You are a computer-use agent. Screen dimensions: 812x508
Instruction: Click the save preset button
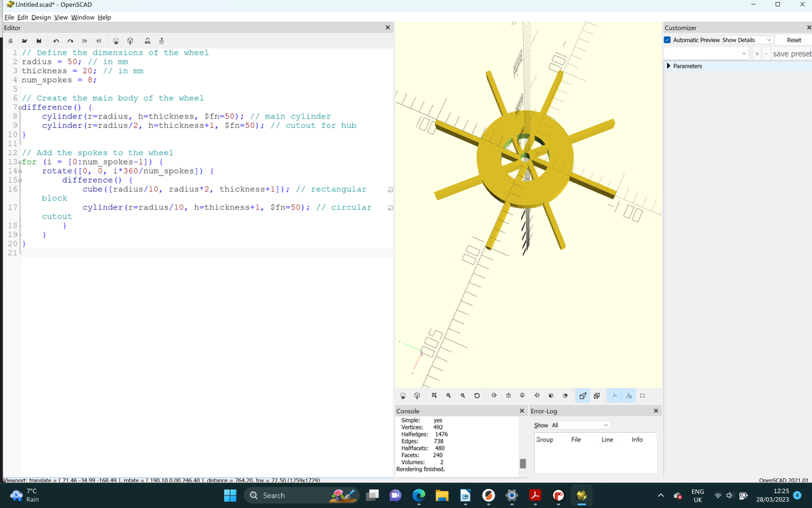[792, 54]
